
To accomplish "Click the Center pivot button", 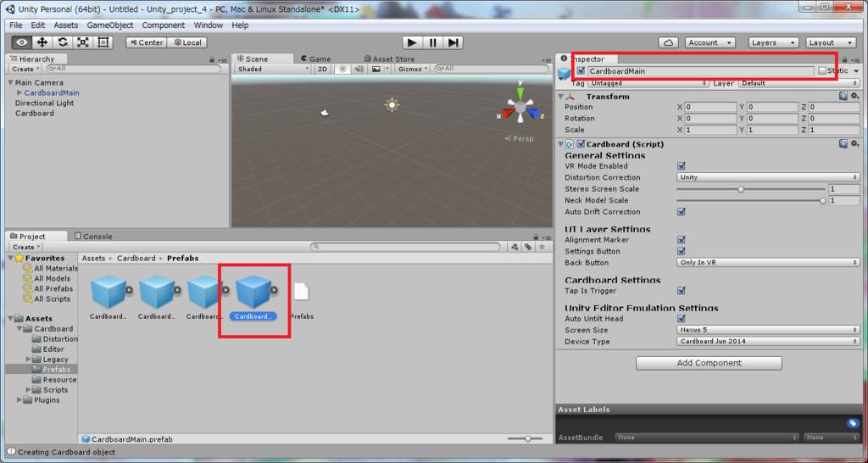I will [146, 42].
